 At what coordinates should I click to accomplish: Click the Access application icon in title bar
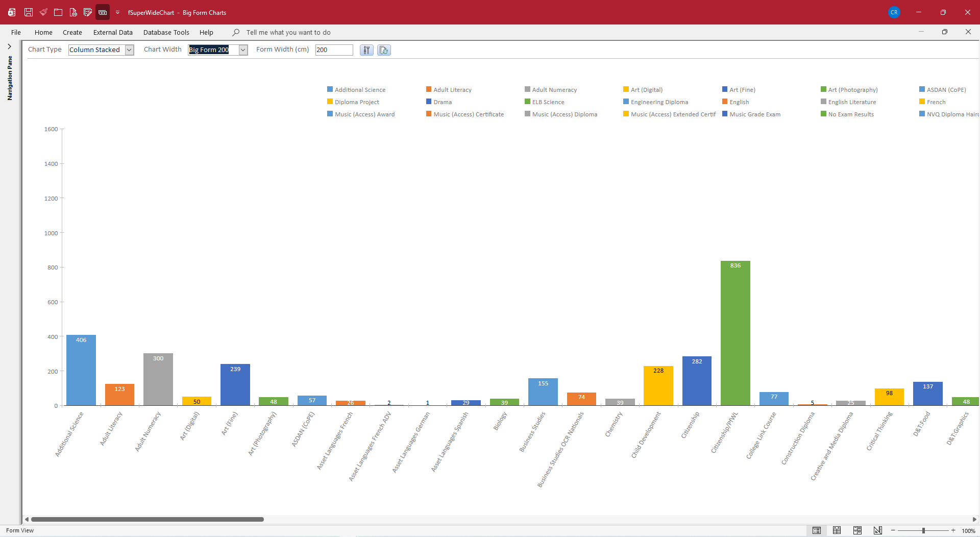[x=12, y=12]
